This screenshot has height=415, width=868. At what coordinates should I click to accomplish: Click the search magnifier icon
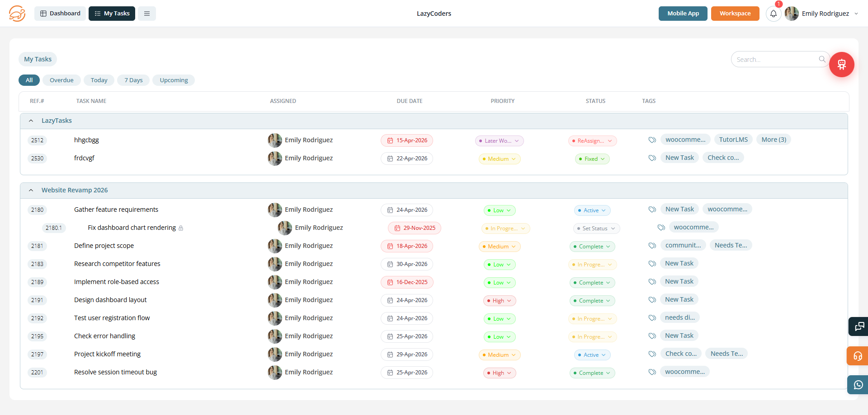822,59
